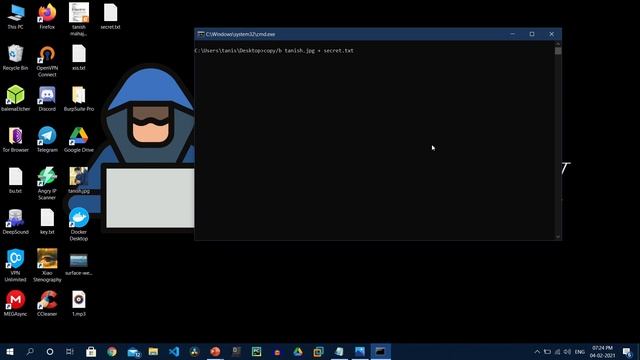Open Task View on the taskbar
Image resolution: width=640 pixels, height=360 pixels.
pyautogui.click(x=70, y=351)
